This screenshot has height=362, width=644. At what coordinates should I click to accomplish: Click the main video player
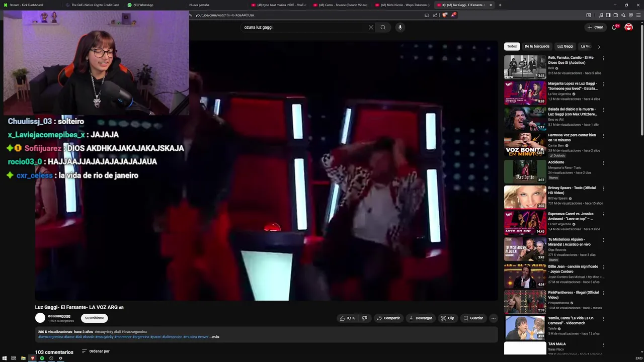click(x=266, y=171)
